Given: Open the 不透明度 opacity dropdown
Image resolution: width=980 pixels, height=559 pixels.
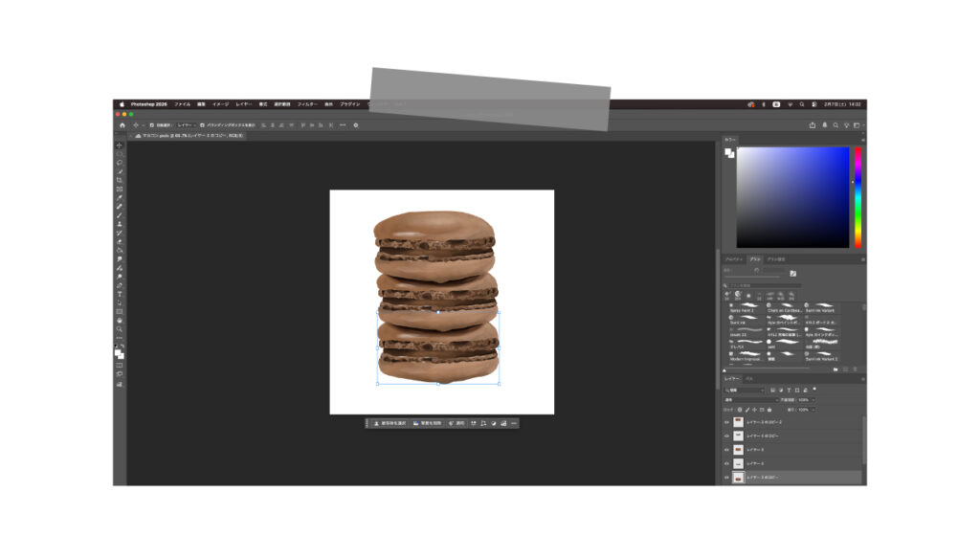Looking at the screenshot, I should tap(807, 400).
